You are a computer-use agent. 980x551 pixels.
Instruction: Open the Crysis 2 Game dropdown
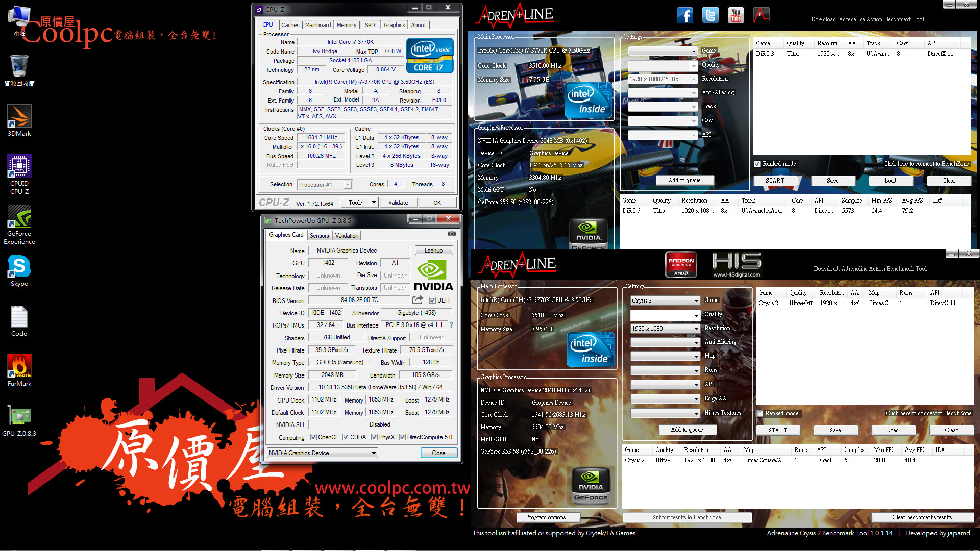[665, 300]
